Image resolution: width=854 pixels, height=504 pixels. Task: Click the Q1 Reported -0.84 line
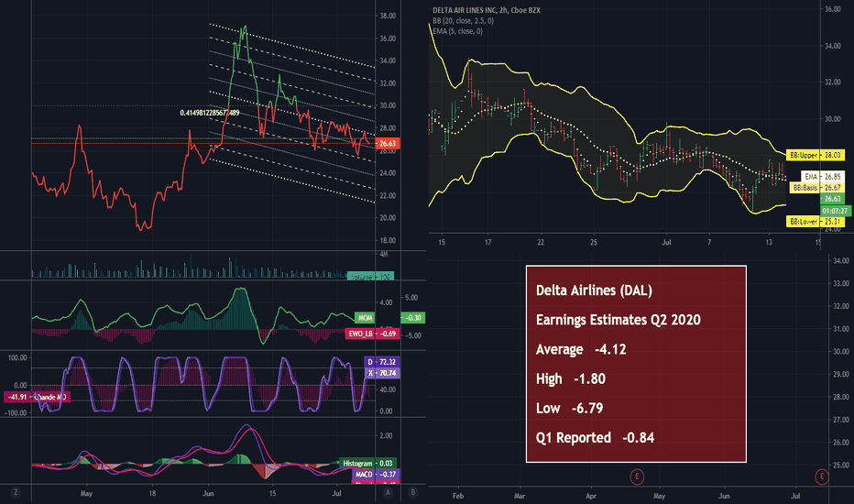pos(595,437)
